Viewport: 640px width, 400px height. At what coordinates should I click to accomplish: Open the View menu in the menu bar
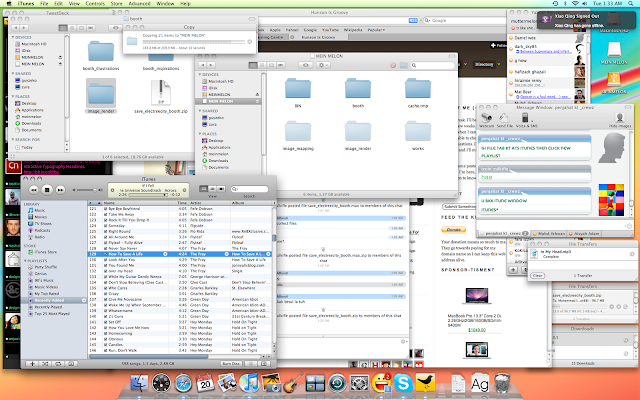click(74, 3)
